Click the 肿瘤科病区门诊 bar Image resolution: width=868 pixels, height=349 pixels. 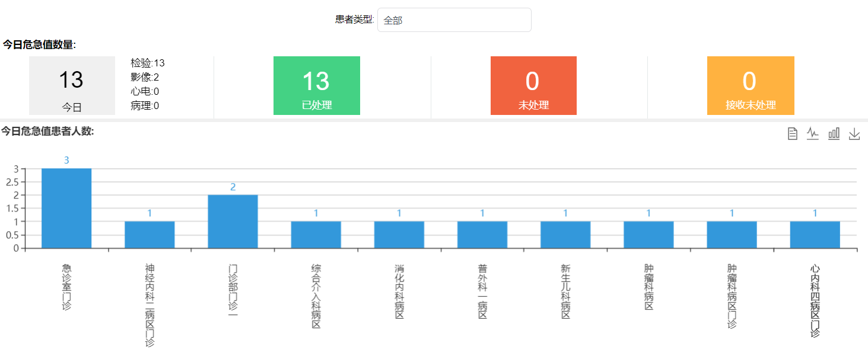732,235
